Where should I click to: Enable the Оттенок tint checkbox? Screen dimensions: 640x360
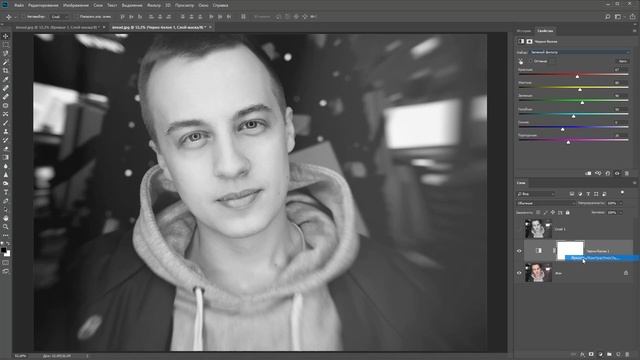click(x=531, y=62)
